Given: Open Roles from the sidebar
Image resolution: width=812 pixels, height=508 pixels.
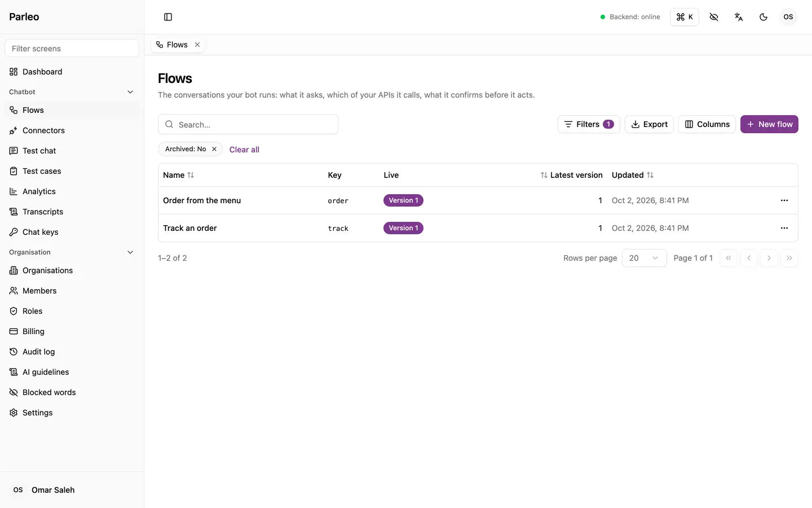Looking at the screenshot, I should 72,311.
